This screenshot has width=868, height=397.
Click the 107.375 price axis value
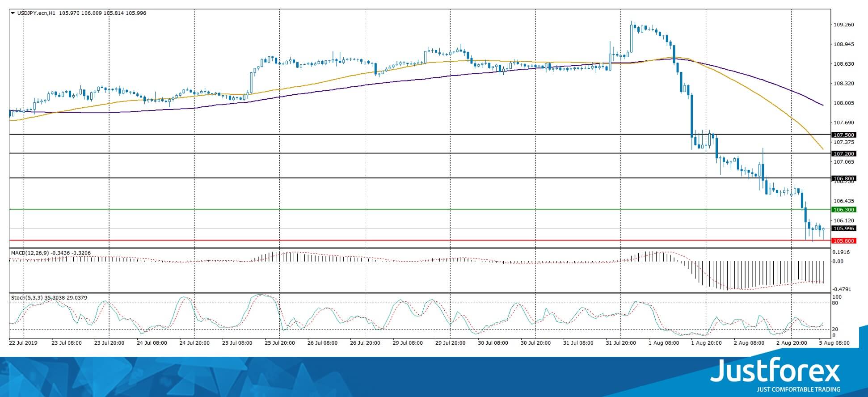pyautogui.click(x=844, y=142)
